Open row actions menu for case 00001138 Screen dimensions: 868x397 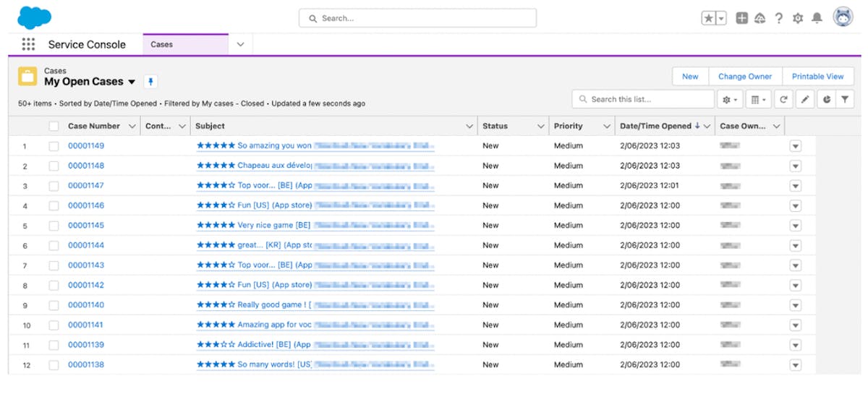coord(796,364)
